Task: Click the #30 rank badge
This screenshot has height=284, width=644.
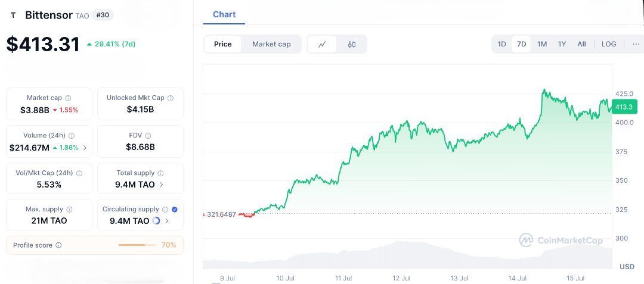Action: pos(103,15)
